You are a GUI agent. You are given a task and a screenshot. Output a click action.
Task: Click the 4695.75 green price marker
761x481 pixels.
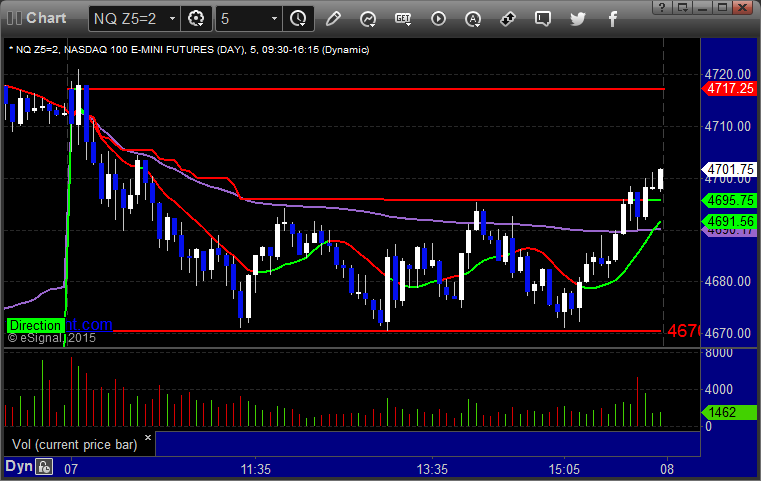pyautogui.click(x=729, y=200)
